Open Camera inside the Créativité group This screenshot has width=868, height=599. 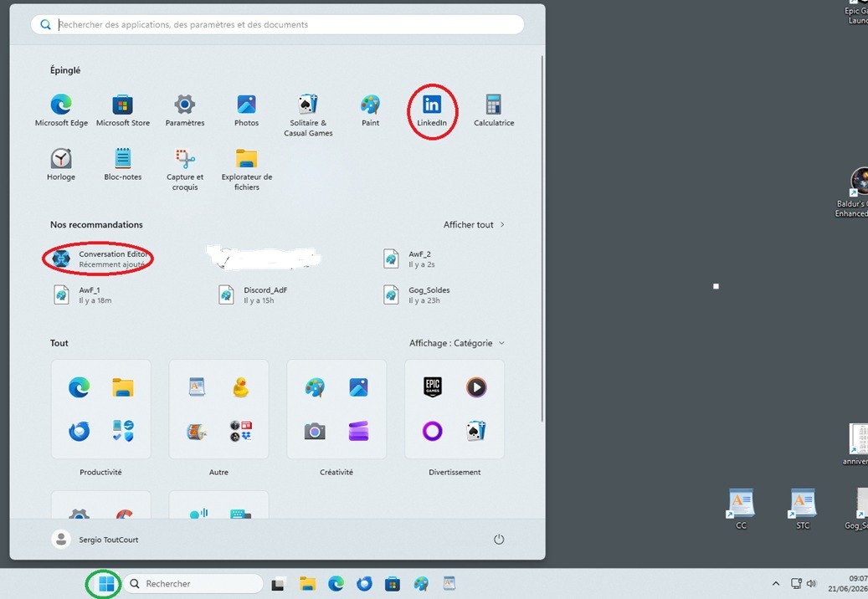[x=315, y=431]
